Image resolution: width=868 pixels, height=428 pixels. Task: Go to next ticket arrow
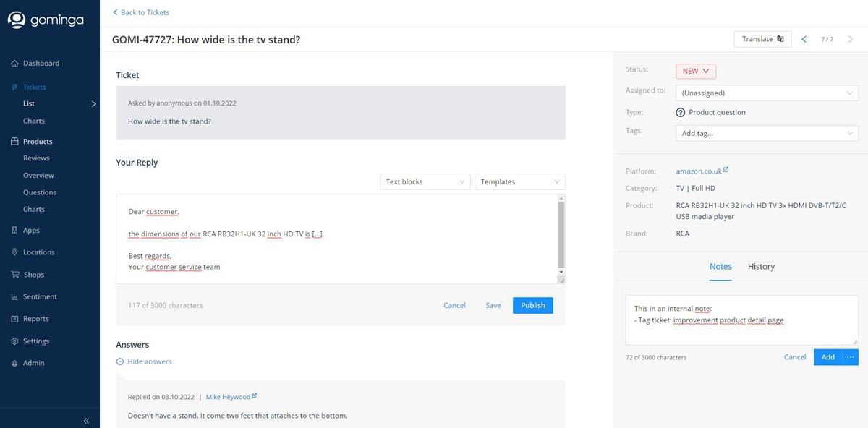pos(851,39)
